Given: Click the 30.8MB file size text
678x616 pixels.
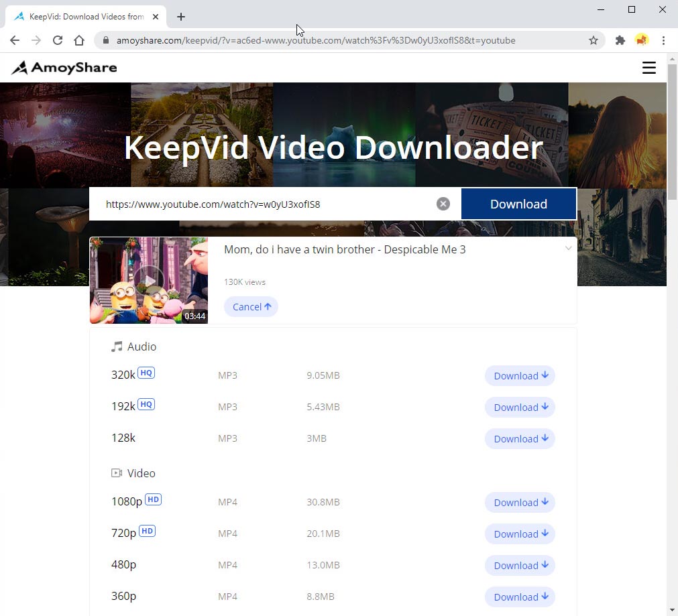Looking at the screenshot, I should [x=323, y=502].
